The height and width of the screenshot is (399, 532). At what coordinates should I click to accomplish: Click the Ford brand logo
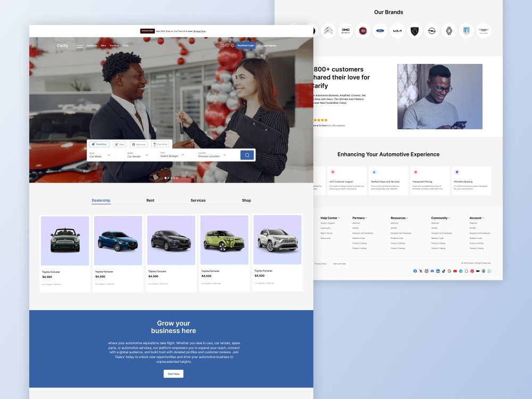(380, 31)
